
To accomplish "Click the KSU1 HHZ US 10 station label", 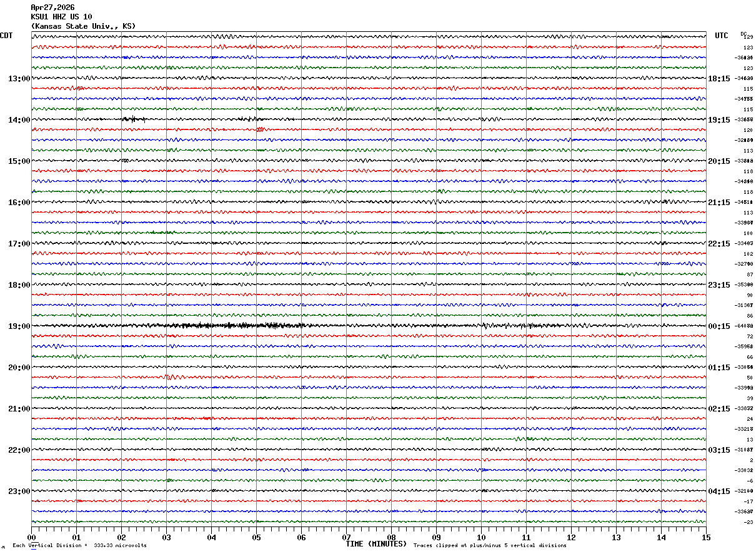I will point(61,17).
